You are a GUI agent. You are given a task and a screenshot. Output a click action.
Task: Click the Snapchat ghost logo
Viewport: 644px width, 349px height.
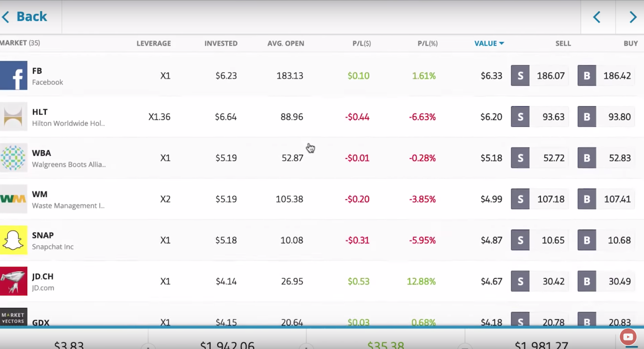click(x=14, y=240)
